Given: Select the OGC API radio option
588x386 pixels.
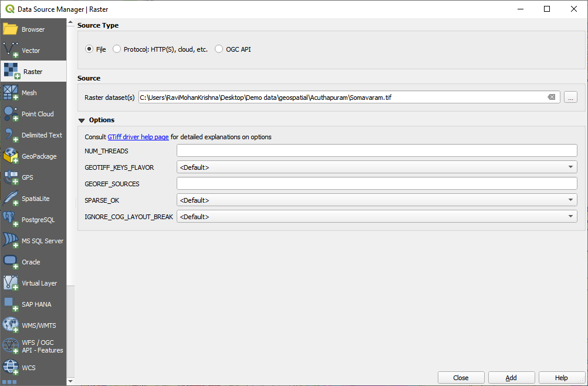Looking at the screenshot, I should click(x=219, y=49).
